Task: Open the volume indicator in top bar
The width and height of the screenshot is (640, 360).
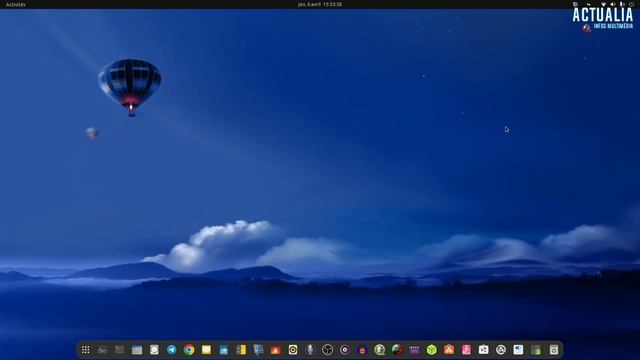Action: (612, 4)
